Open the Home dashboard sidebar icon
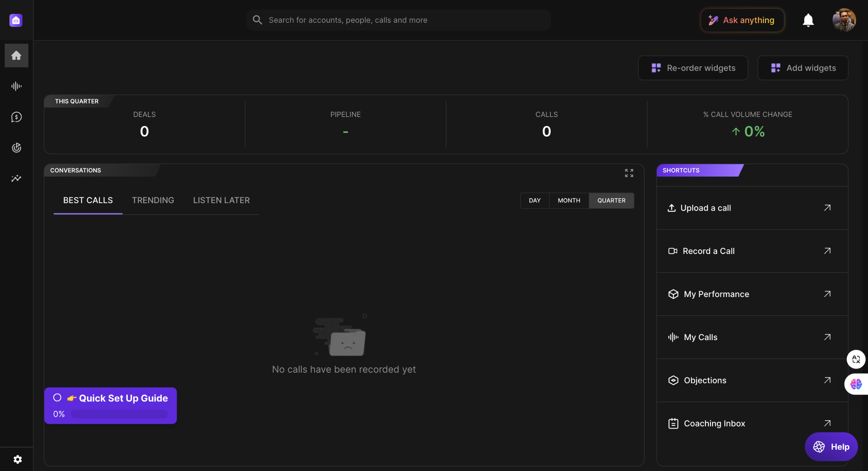 click(x=16, y=55)
